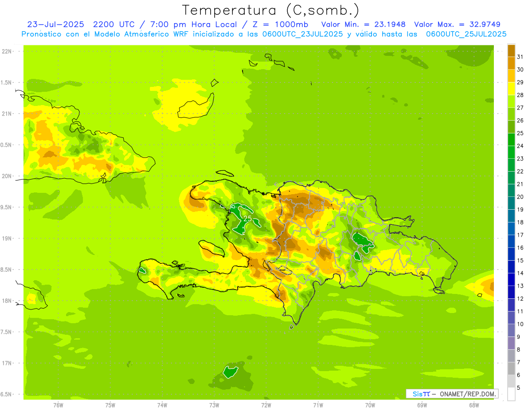Click the '72W' longitude axis label

coord(266,405)
